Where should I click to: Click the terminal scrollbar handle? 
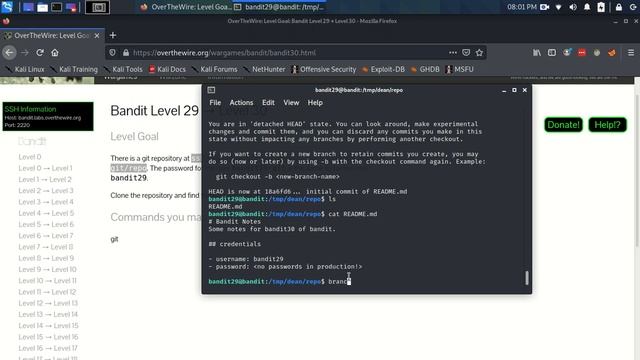click(x=527, y=278)
